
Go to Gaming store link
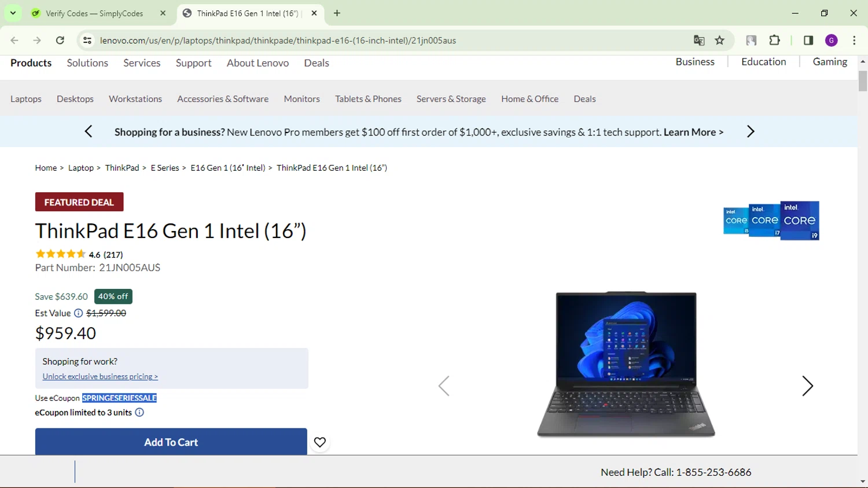(830, 61)
